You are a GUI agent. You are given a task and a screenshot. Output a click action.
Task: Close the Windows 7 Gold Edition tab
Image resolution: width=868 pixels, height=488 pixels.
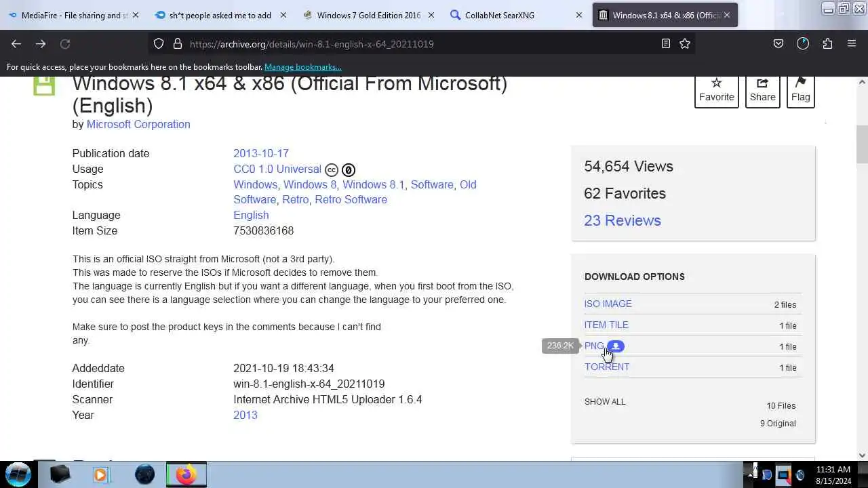[x=431, y=15]
